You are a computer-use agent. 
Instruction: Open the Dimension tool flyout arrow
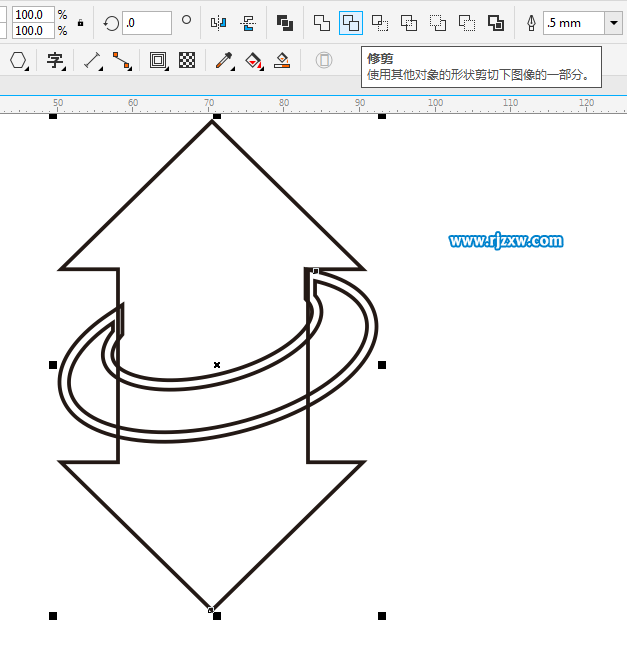(x=101, y=68)
